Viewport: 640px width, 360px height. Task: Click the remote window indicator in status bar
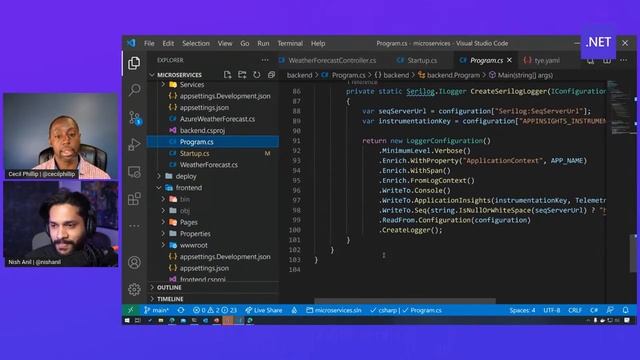(x=131, y=310)
